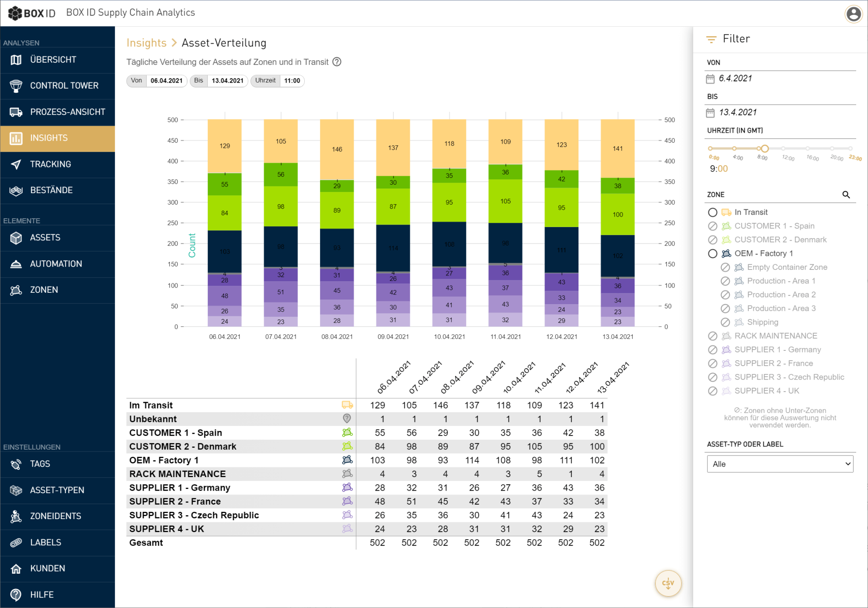
Task: Click the Insights breadcrumb link
Action: (x=146, y=43)
